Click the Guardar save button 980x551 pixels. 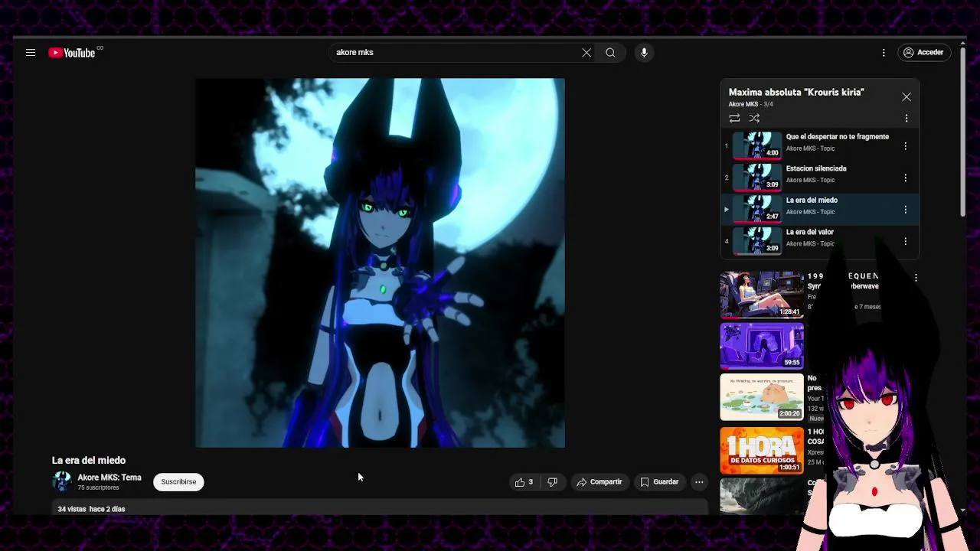coord(660,482)
